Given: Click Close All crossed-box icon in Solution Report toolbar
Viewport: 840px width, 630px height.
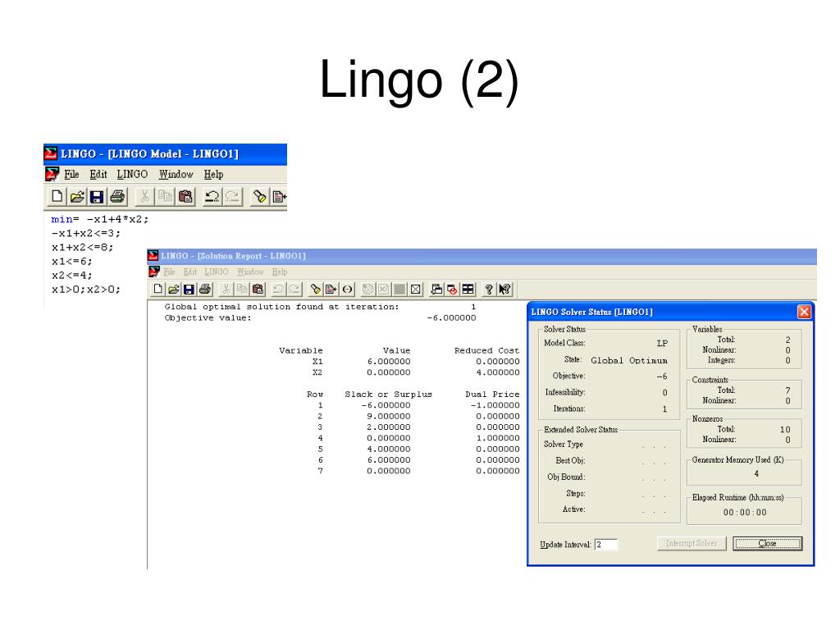Looking at the screenshot, I should pos(415,290).
